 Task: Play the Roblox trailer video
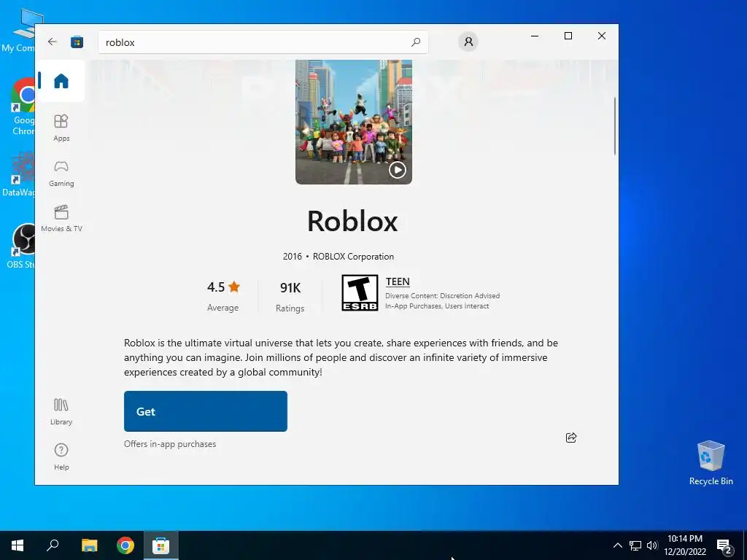pyautogui.click(x=398, y=169)
